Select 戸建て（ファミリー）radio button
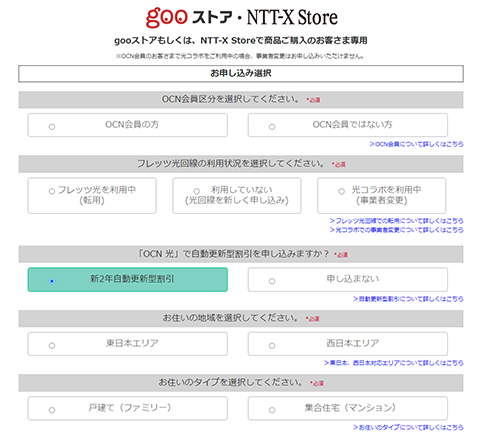The image size is (480, 436). pos(52,410)
